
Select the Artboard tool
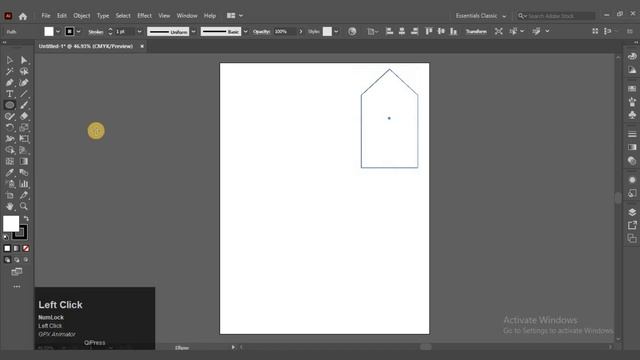coord(9,195)
